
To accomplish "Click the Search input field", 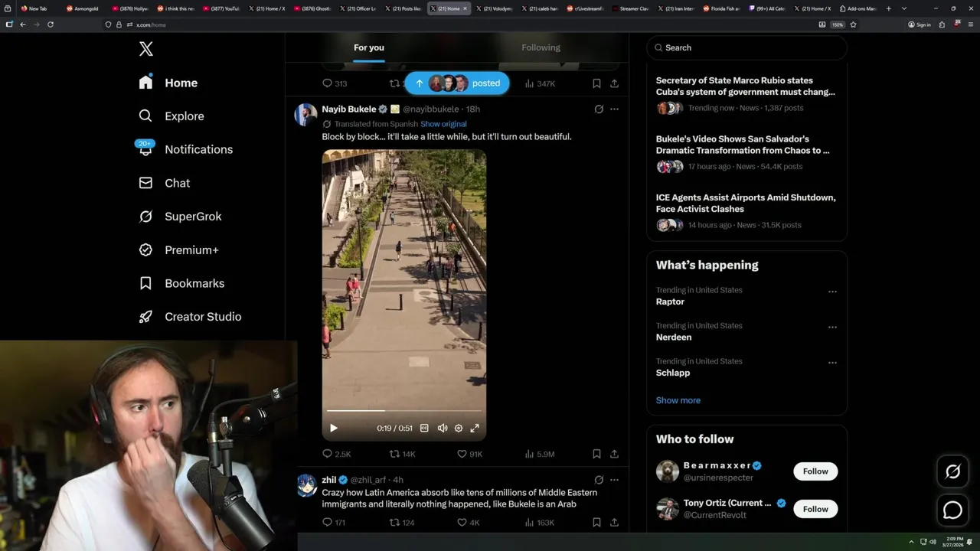I will coord(746,47).
